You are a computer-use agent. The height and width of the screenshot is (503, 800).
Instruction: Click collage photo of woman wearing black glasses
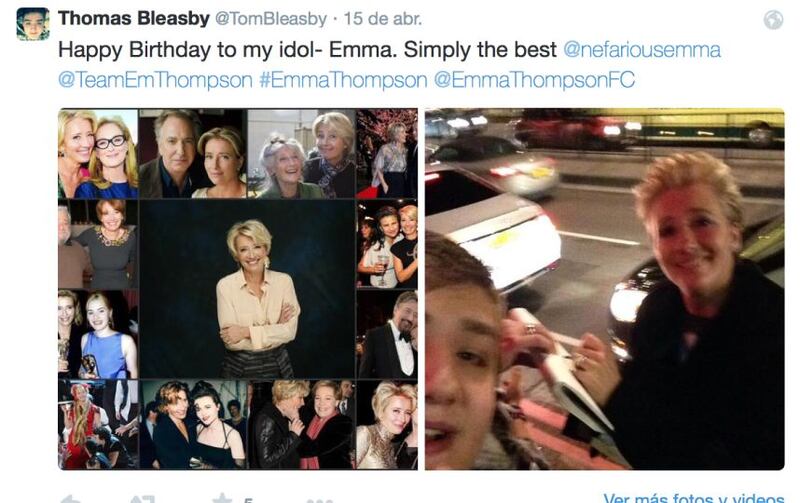(98, 153)
